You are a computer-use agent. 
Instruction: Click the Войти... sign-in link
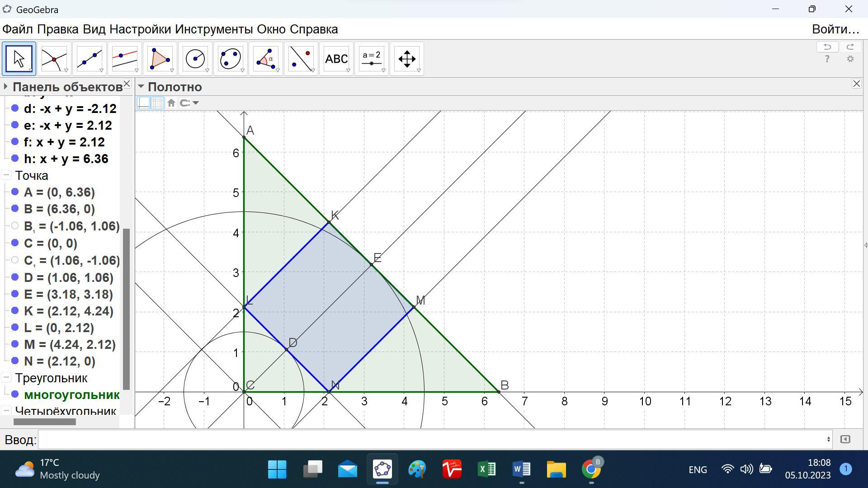tap(835, 29)
